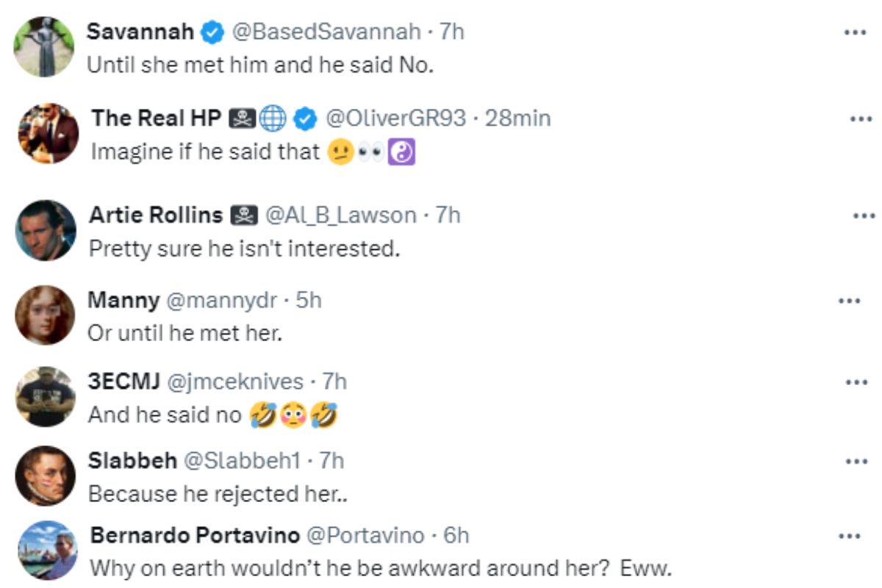882x588 pixels.
Task: Click Artie Rollins's profile photo
Action: click(46, 230)
